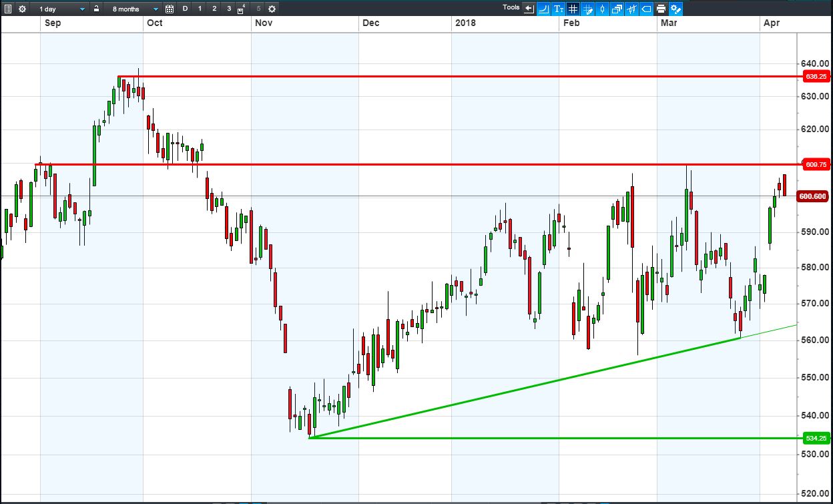The height and width of the screenshot is (504, 833).
Task: Open the edit settings gear-pencil icon
Action: coord(675,9)
